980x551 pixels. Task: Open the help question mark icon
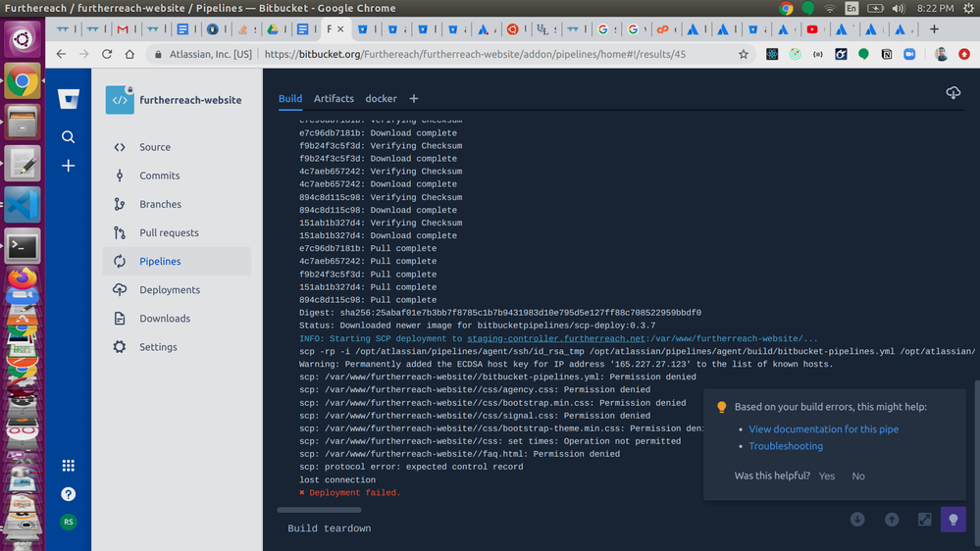pyautogui.click(x=68, y=494)
